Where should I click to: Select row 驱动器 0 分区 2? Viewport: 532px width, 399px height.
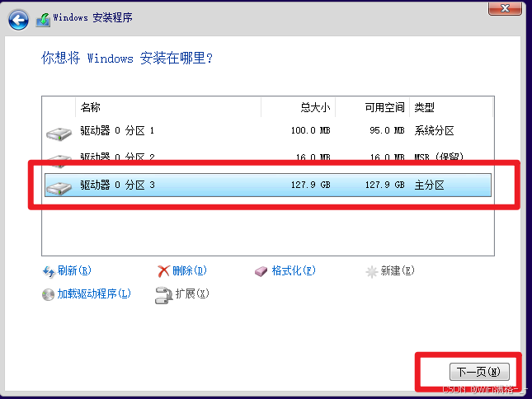click(268, 157)
